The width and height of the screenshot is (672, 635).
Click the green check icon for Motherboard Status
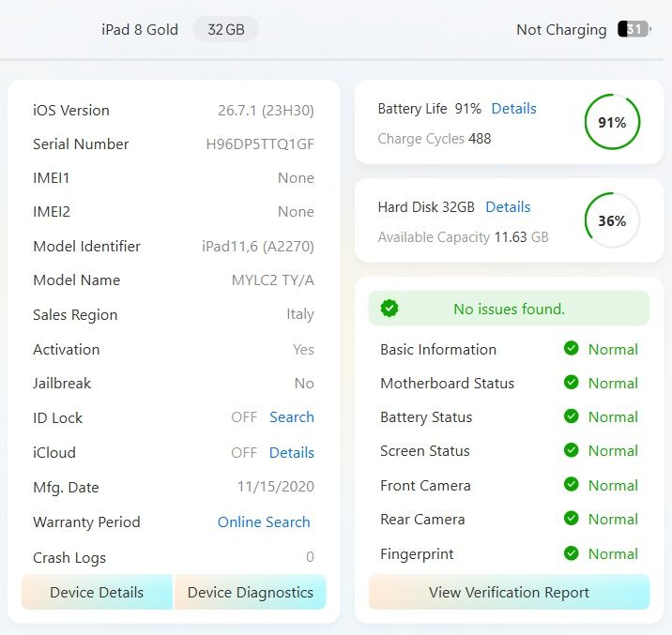click(572, 383)
